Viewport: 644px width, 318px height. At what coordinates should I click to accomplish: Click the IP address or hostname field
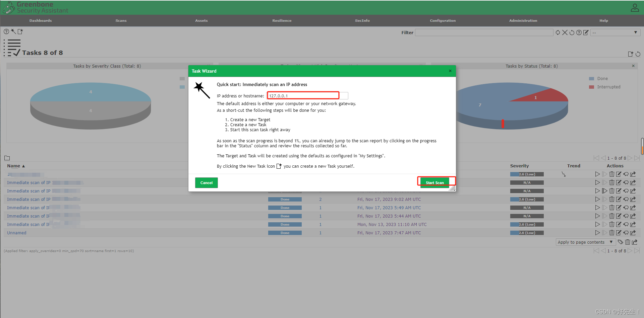[x=307, y=96]
